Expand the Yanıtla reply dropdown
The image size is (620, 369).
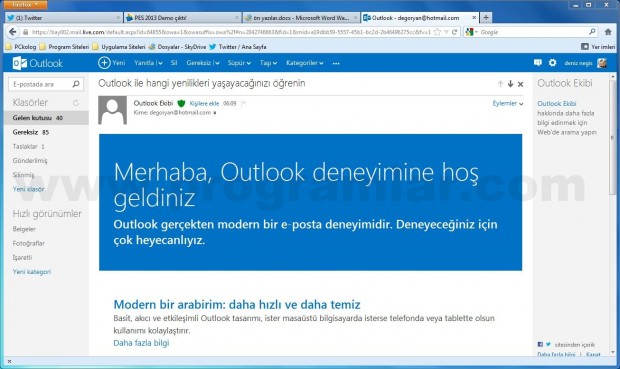click(160, 63)
